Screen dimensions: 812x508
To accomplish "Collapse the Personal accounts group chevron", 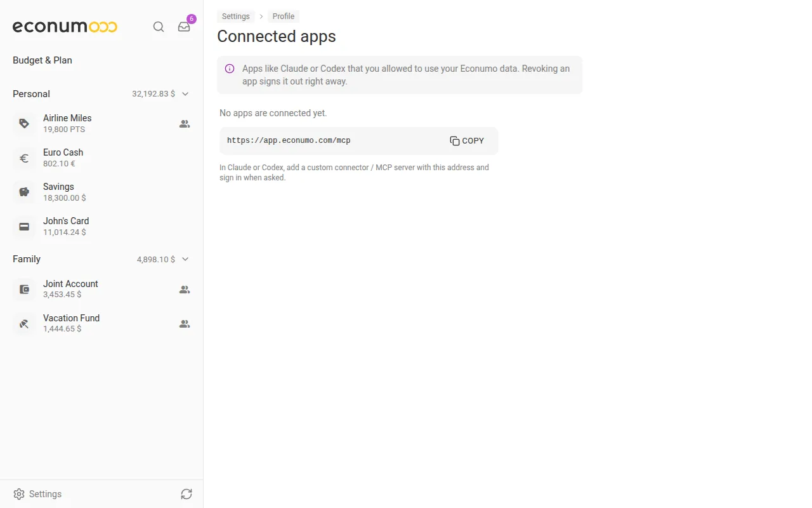I will click(x=185, y=94).
